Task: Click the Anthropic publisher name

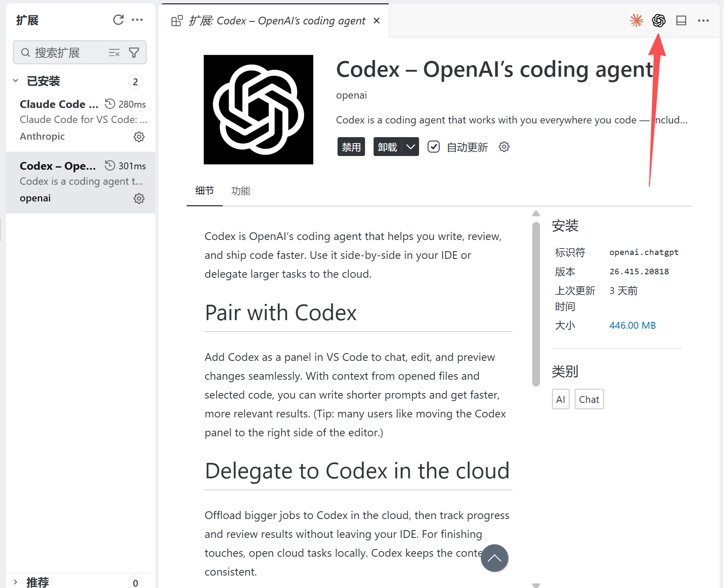Action: pos(42,136)
